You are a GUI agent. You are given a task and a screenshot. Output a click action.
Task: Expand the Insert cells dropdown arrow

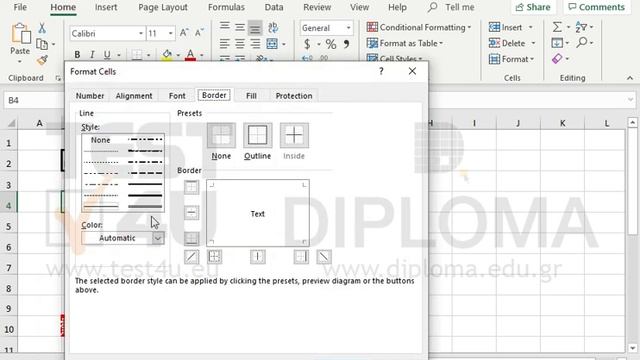pyautogui.click(x=531, y=27)
